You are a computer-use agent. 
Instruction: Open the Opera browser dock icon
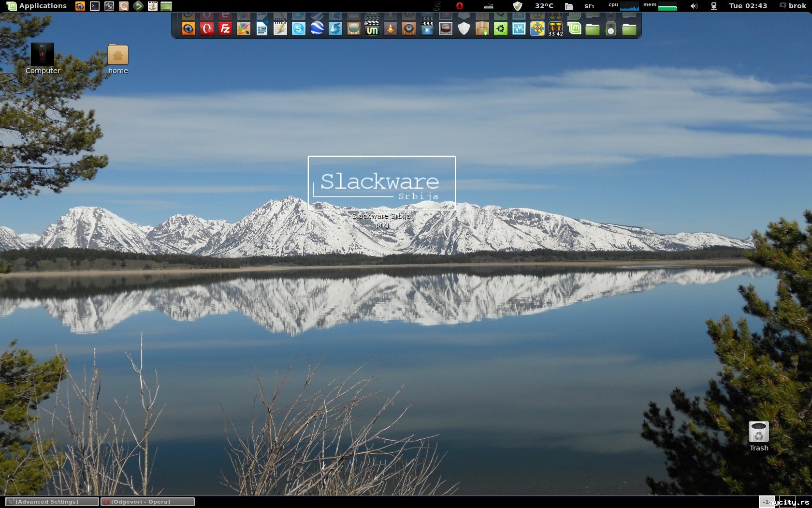coord(207,29)
